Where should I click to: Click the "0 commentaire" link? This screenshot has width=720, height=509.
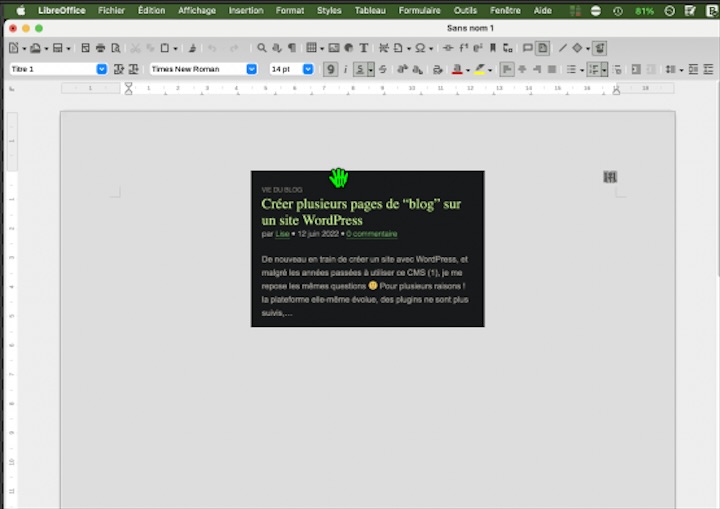pos(372,234)
